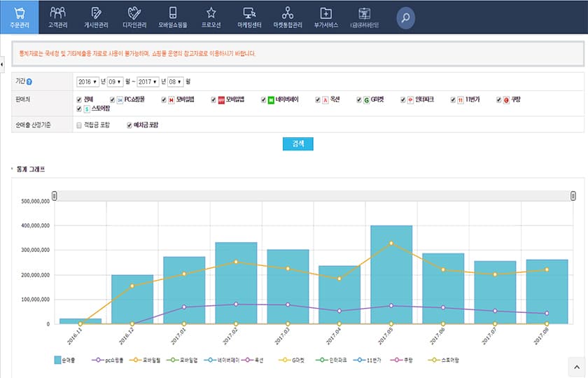Toggle the 순매출 legend swatch
This screenshot has width=588, height=378.
point(57,360)
